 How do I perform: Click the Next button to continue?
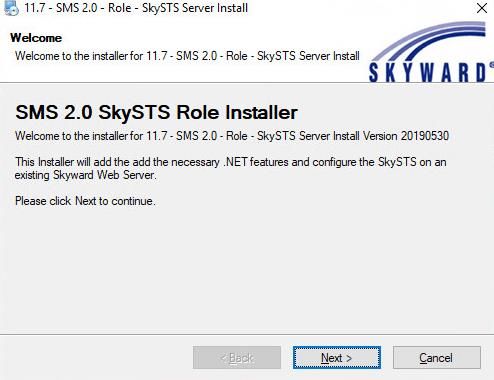[x=337, y=358]
